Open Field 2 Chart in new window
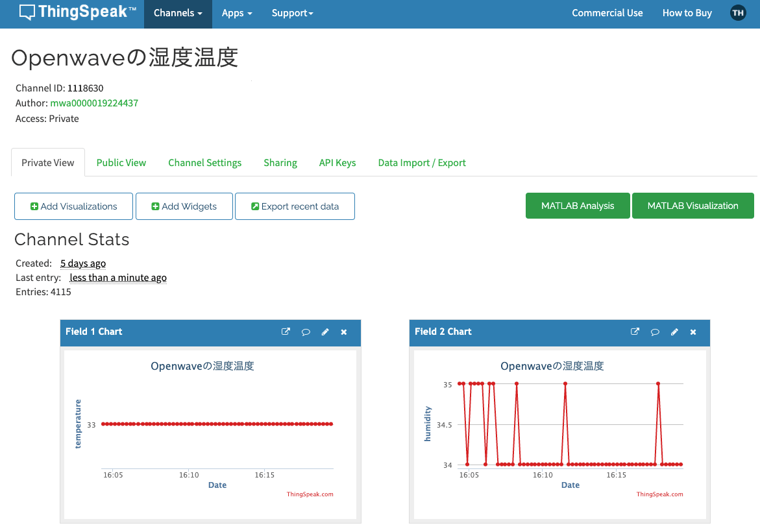The image size is (760, 532). [x=635, y=332]
